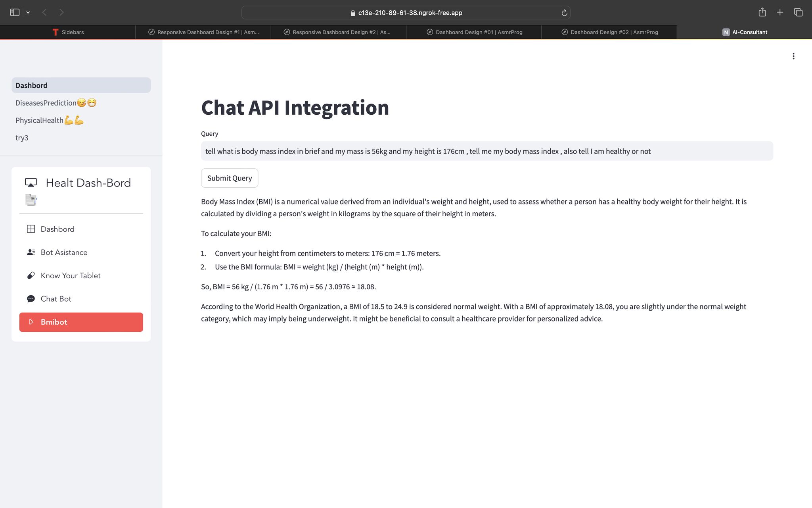Click the Bot Asistance person icon

(x=31, y=252)
